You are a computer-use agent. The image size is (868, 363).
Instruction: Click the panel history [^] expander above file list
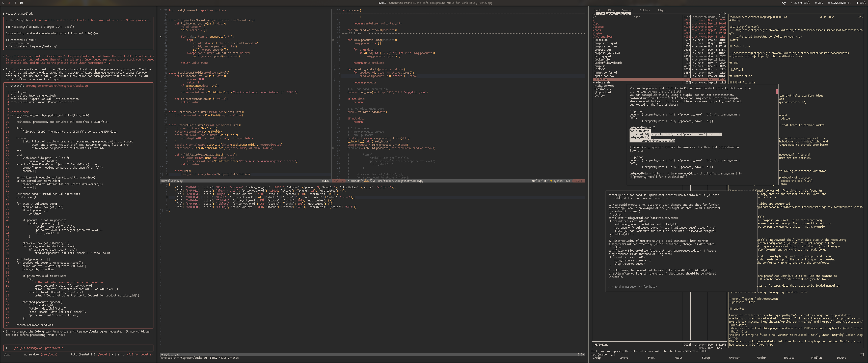(x=722, y=14)
